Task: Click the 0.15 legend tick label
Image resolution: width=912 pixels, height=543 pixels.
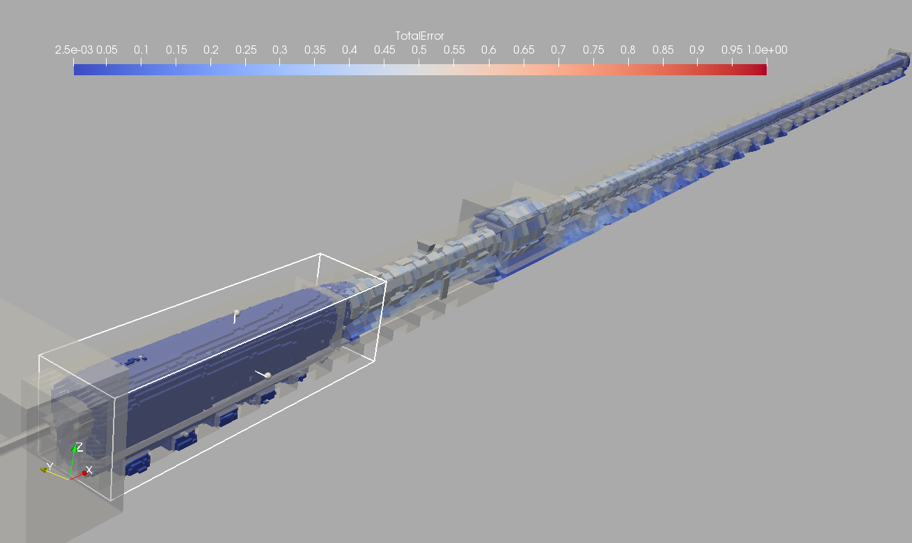Action: [x=176, y=50]
